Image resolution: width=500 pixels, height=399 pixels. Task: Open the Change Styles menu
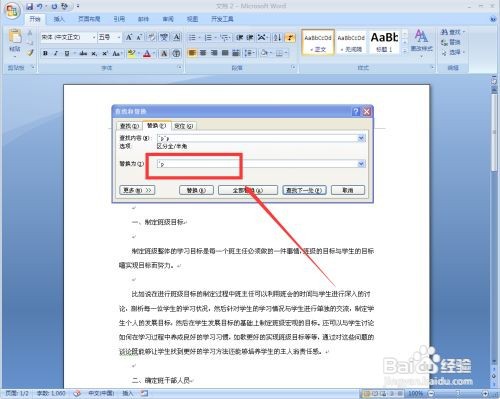tap(422, 42)
